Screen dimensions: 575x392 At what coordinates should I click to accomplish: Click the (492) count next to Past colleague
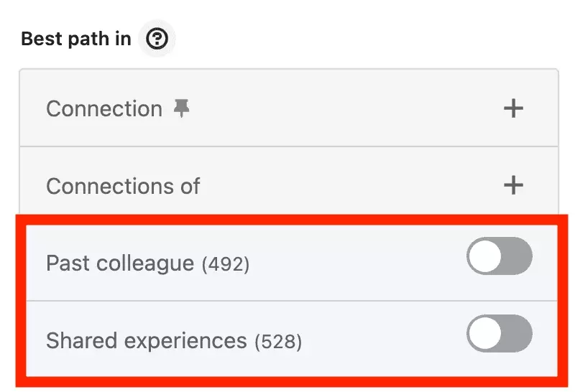[226, 264]
